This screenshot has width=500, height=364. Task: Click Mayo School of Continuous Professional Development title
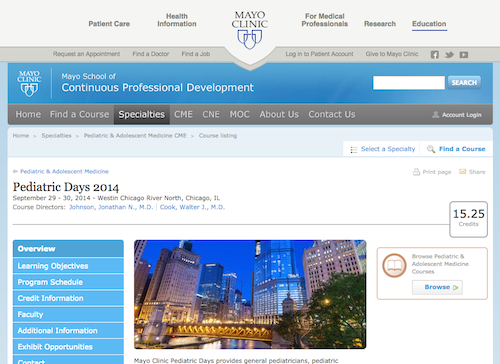tap(157, 83)
